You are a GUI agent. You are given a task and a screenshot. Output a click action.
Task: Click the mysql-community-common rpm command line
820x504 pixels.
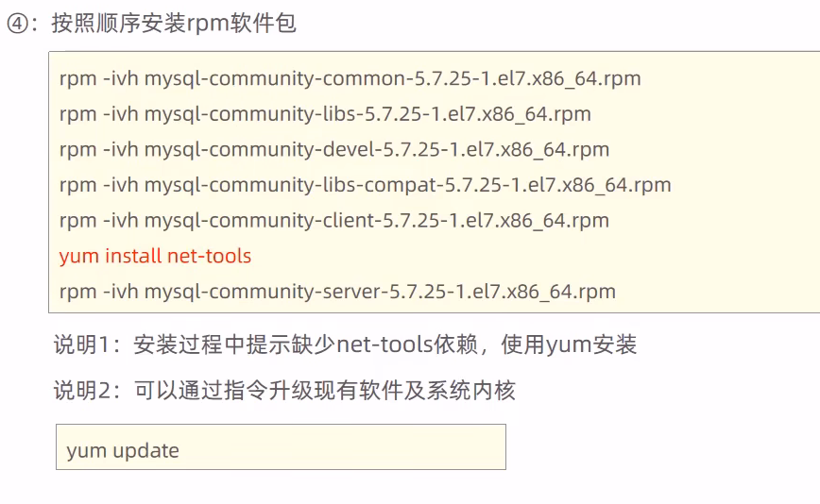click(x=350, y=78)
